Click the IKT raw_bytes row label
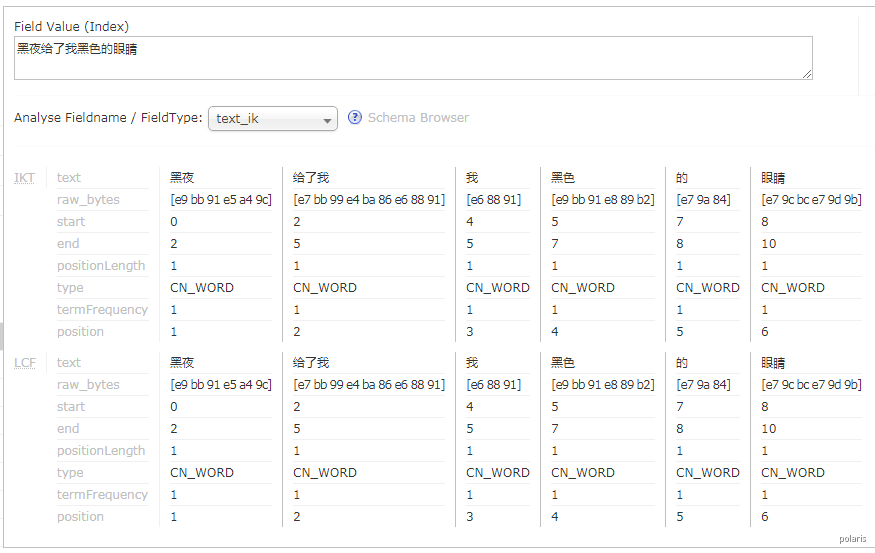 coord(88,200)
